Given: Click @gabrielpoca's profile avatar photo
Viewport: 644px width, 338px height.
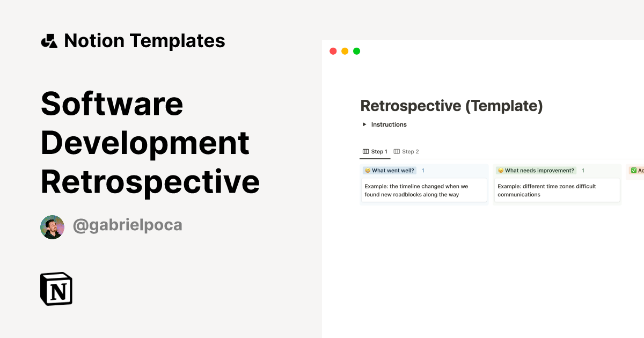Looking at the screenshot, I should coord(52,227).
